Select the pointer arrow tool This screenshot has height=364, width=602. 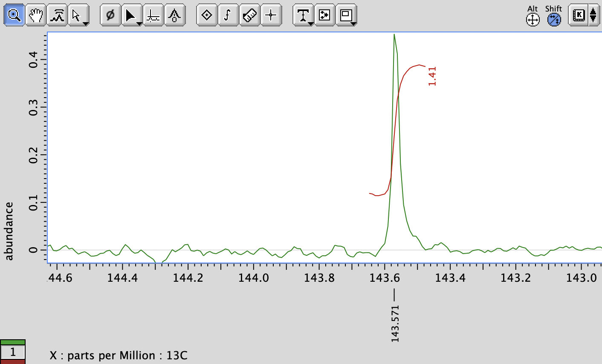(76, 15)
